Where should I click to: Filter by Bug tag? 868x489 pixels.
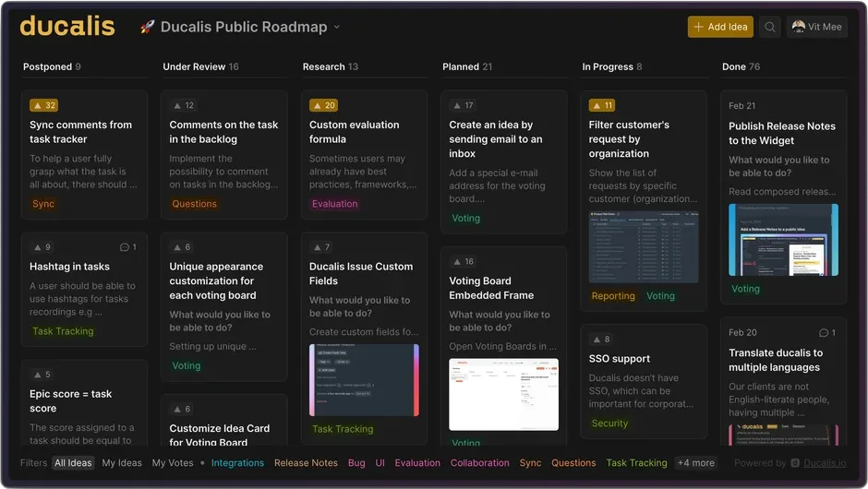coord(356,463)
